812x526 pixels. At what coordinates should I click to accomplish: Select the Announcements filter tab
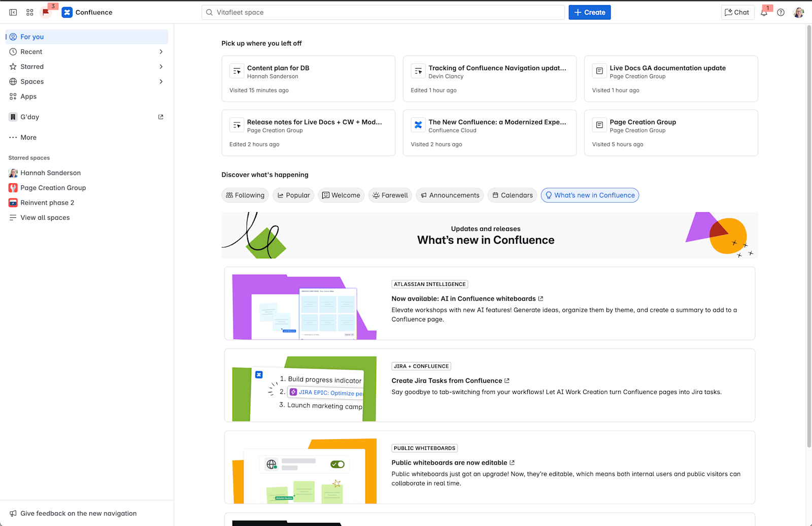(450, 195)
